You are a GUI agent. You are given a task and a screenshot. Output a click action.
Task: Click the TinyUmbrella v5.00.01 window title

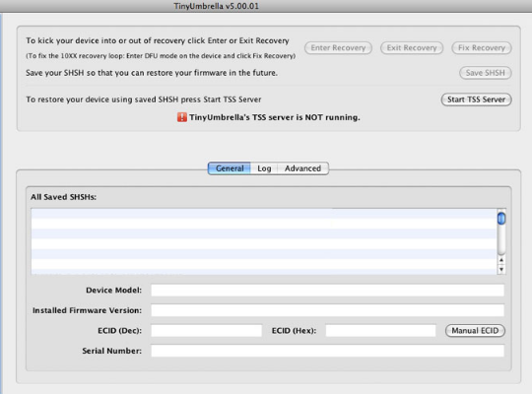(x=216, y=6)
